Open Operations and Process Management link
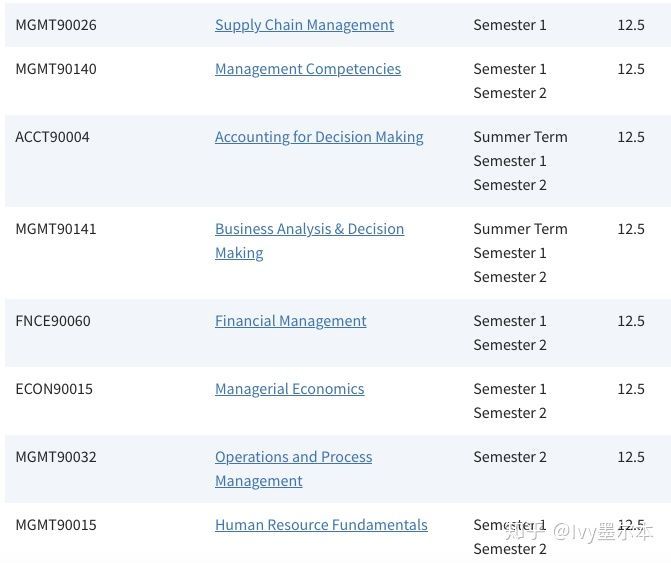Image resolution: width=671 pixels, height=563 pixels. [x=294, y=469]
